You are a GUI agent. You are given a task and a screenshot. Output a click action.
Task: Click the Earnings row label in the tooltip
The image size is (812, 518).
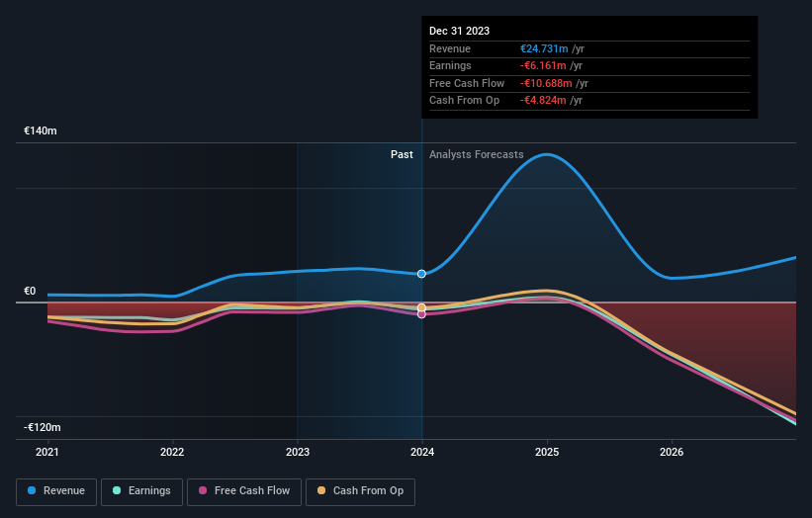click(451, 65)
